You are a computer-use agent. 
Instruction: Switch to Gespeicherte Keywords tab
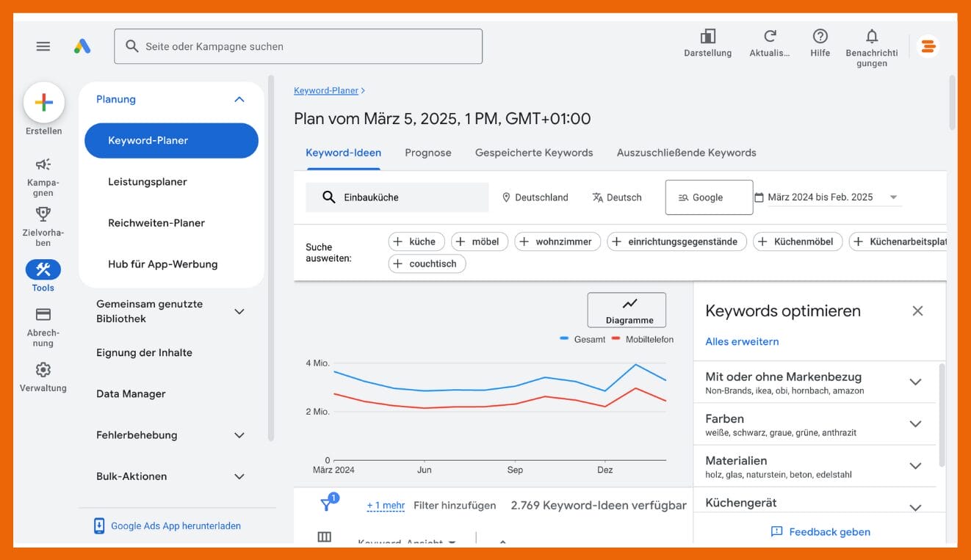(x=534, y=153)
